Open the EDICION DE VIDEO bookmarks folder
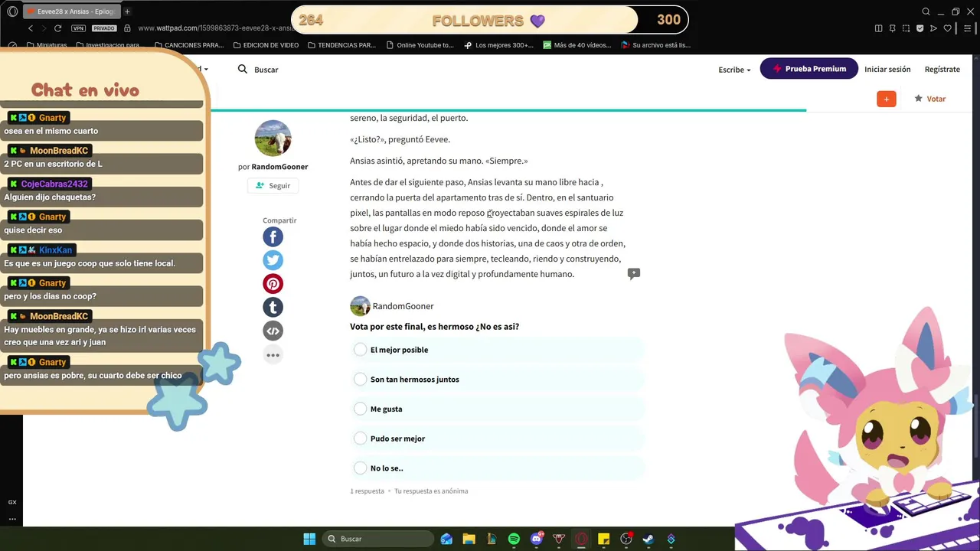The image size is (980, 551). 266,45
